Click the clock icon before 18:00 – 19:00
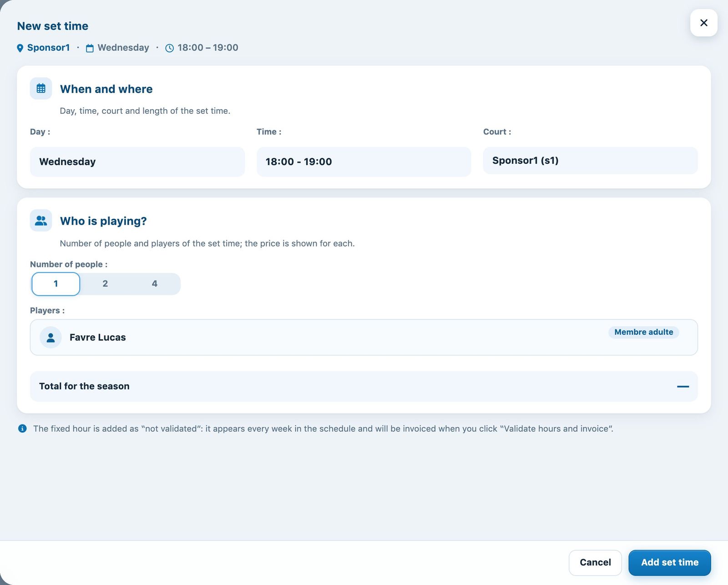 pos(169,48)
